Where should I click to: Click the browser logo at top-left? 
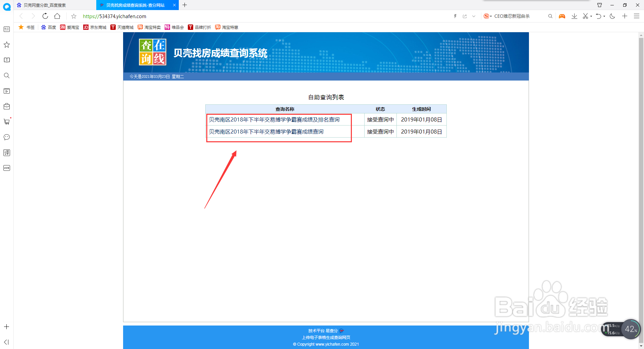point(7,7)
